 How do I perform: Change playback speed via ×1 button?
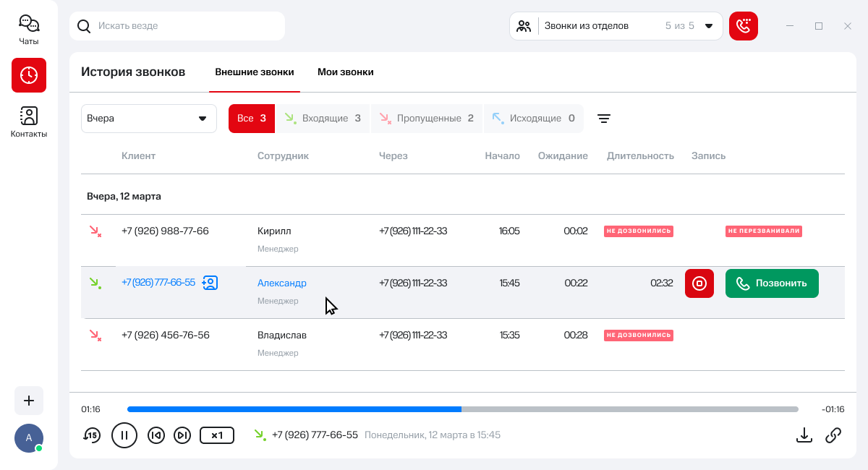[x=217, y=435]
